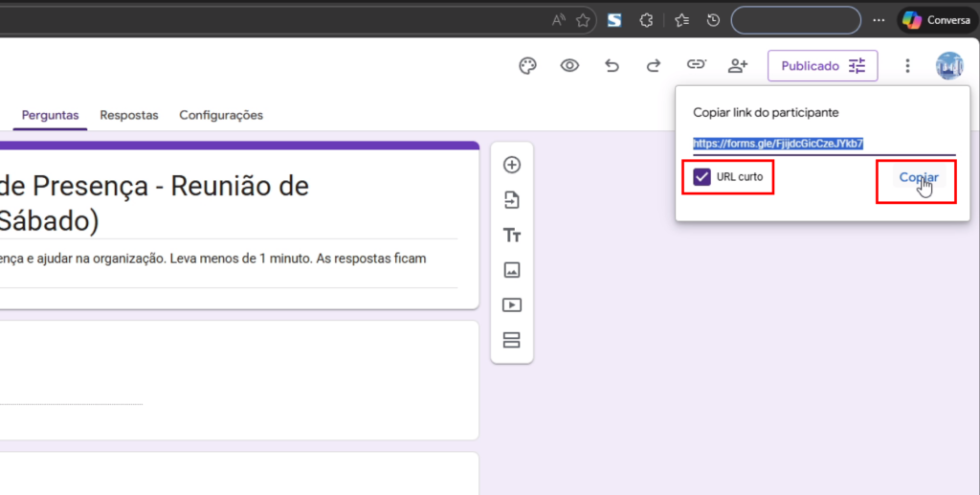Insert an image via the sidebar icon
The image size is (980, 495).
coord(512,270)
